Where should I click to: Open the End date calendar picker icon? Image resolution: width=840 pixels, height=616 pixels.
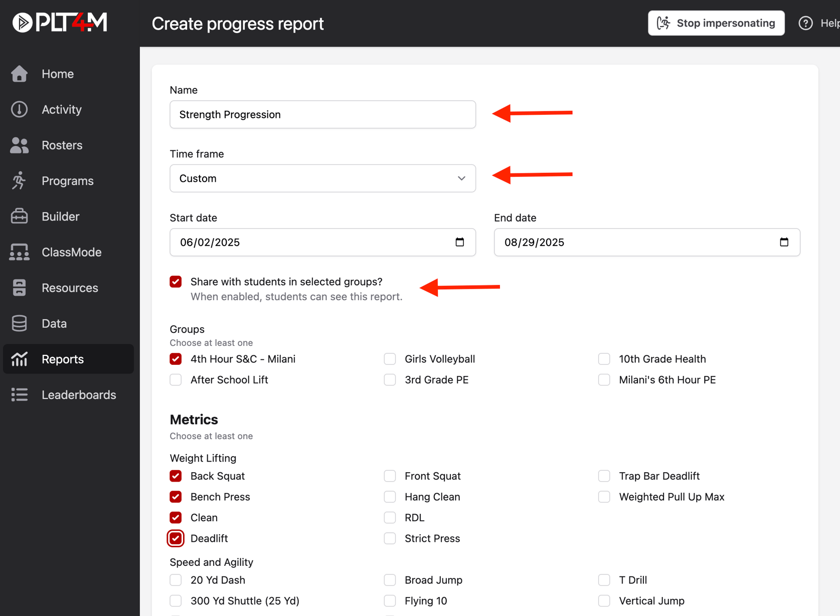coord(784,242)
